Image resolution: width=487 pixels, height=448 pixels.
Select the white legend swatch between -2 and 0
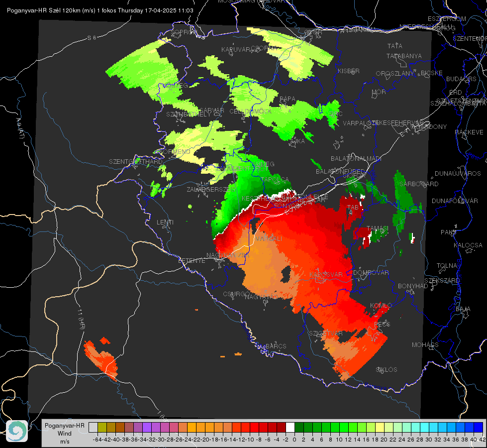click(x=290, y=427)
